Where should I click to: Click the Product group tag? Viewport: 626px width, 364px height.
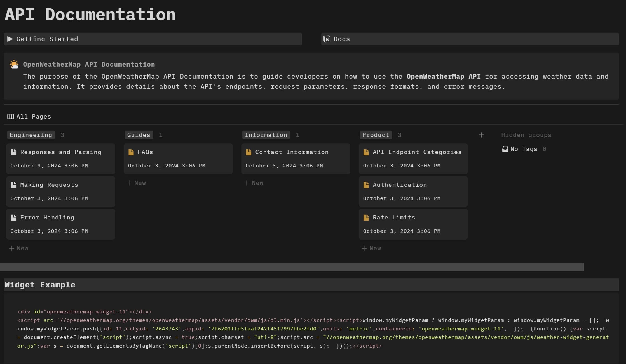[x=376, y=135]
